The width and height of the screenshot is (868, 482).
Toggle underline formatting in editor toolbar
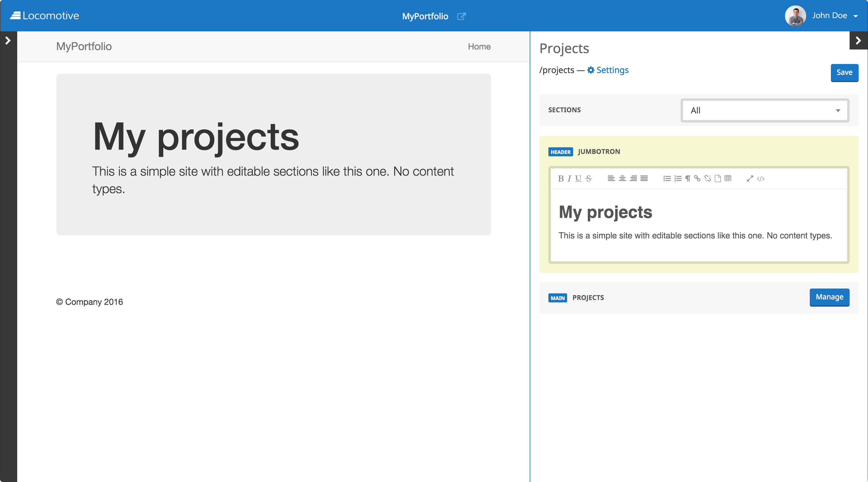click(x=578, y=179)
